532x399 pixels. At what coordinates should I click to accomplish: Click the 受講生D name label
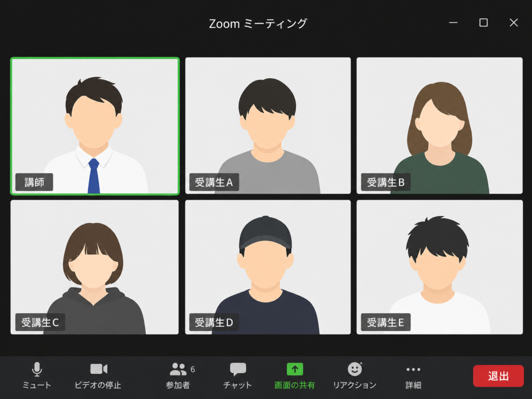[214, 322]
